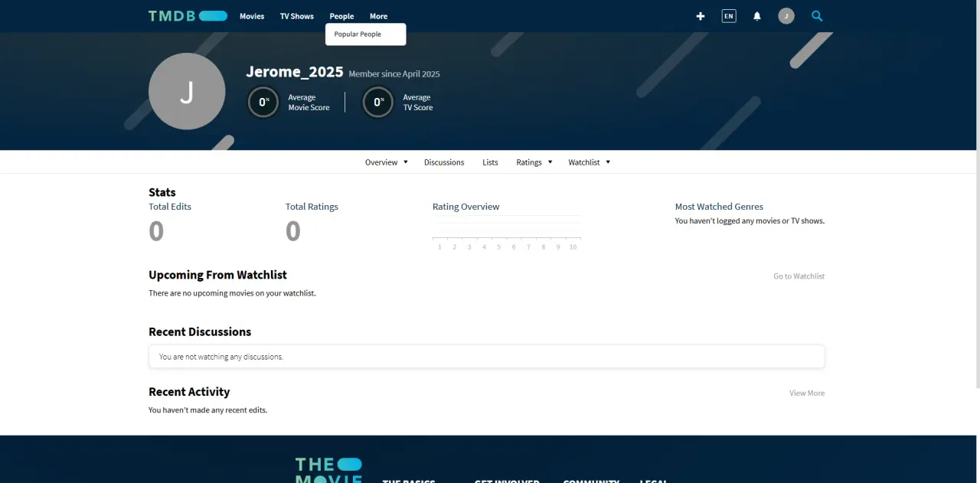The width and height of the screenshot is (980, 483).
Task: Open the plus add-new icon
Action: (x=701, y=16)
